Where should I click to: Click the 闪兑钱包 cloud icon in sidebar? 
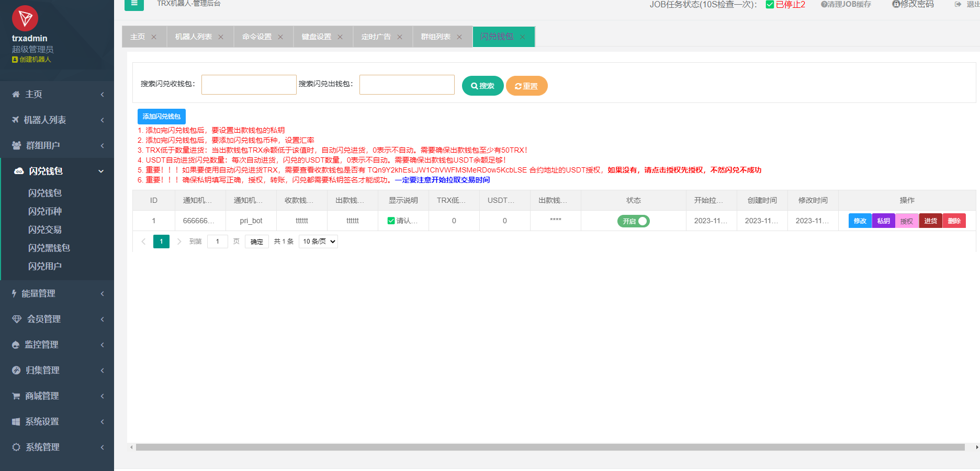click(19, 171)
